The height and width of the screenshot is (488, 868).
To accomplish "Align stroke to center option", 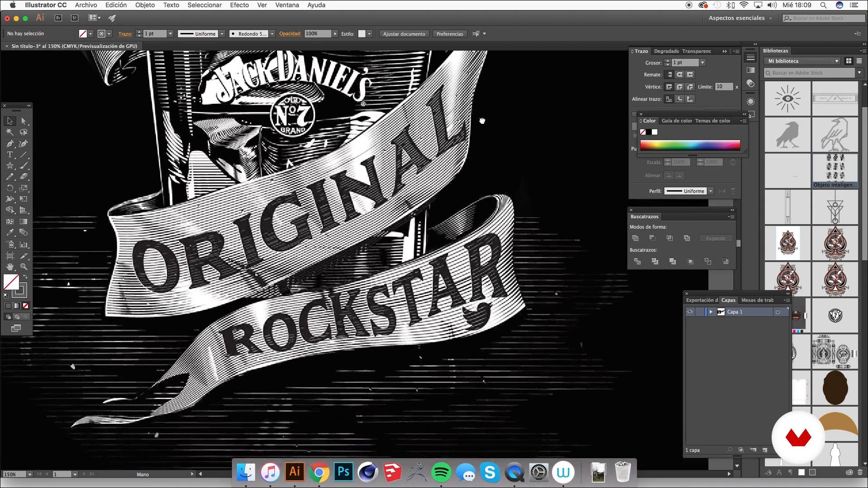I will click(669, 99).
